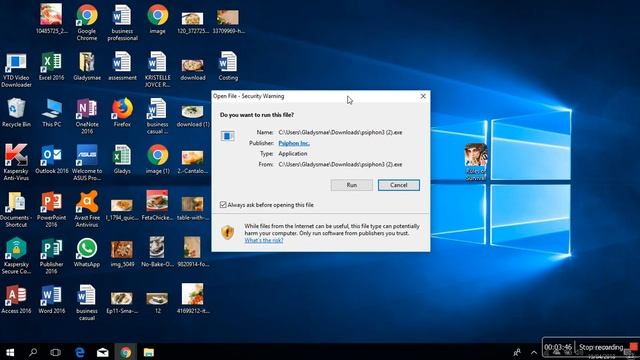
Task: Select the Kaspersky Secure Connection icon
Action: tap(16, 256)
